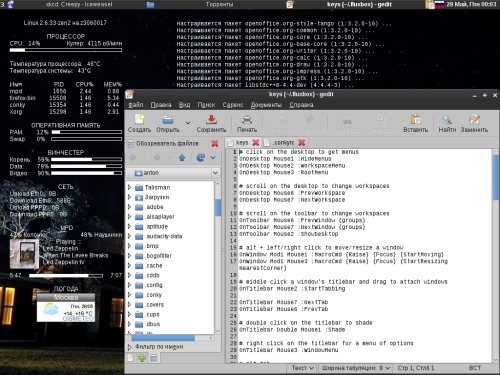This screenshot has height=375, width=500.
Task: Click the Москва weather widget
Action: pyautogui.click(x=66, y=308)
